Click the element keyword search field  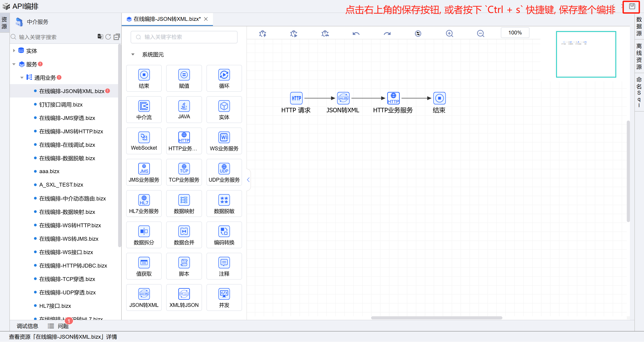[184, 37]
